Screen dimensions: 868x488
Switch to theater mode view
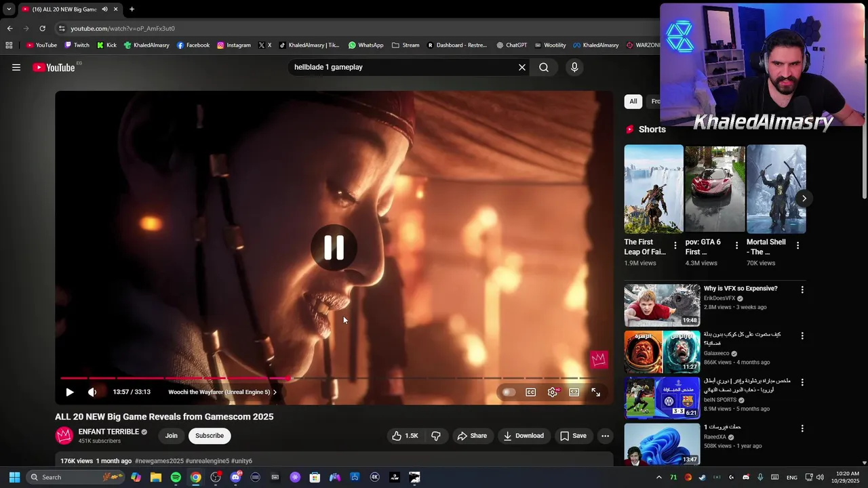pyautogui.click(x=574, y=392)
